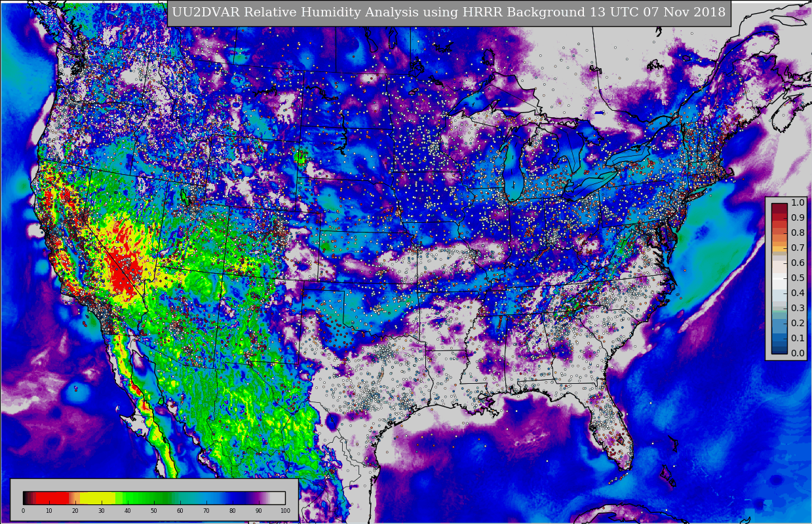Click the '0.0' label on the vertical colorbar
Screen dimensions: 812x524
tap(798, 353)
